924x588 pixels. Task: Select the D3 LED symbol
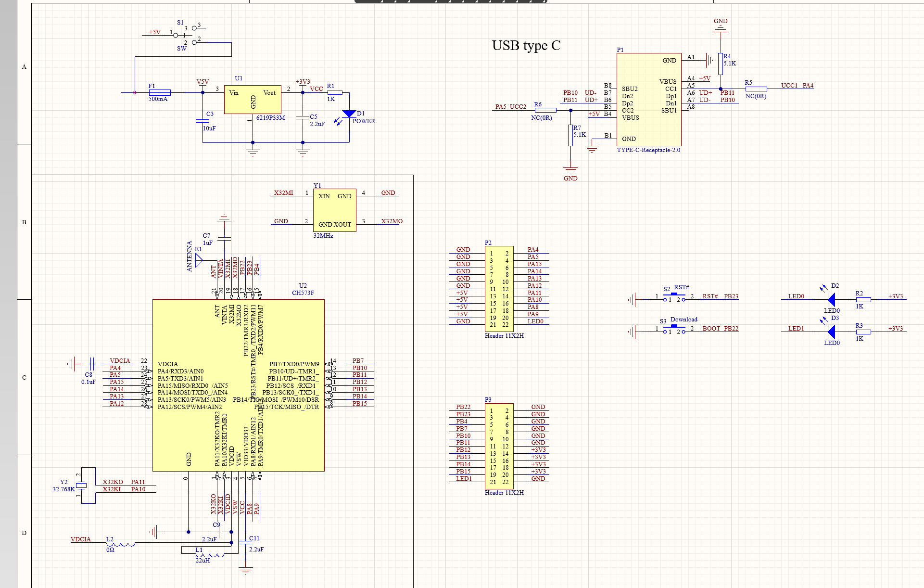point(831,332)
